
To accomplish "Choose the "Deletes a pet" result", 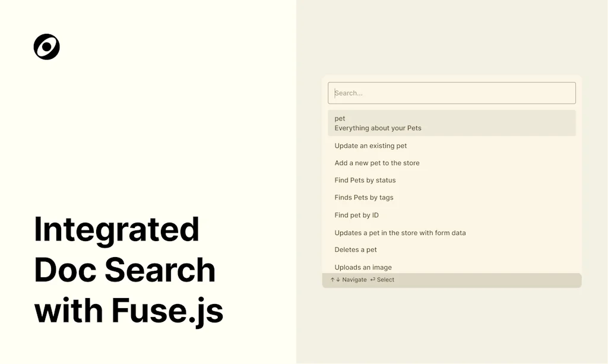I will (x=356, y=249).
